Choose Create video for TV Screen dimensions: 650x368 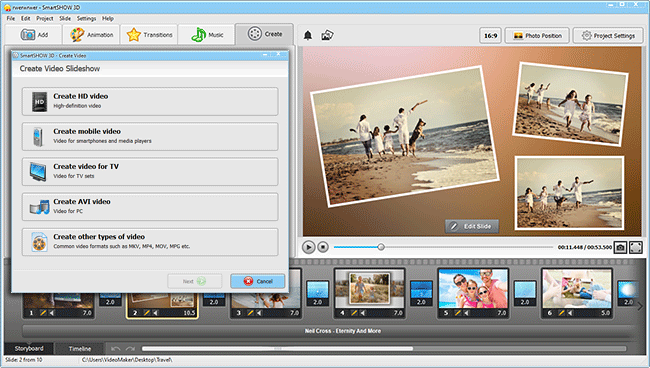[150, 172]
